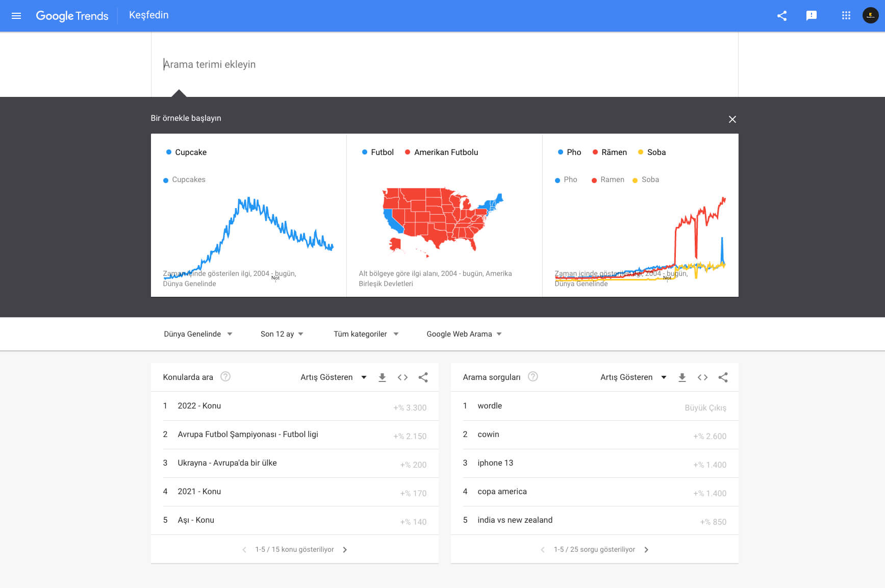Open the 'Aşı - Konu' topic row

(295, 521)
